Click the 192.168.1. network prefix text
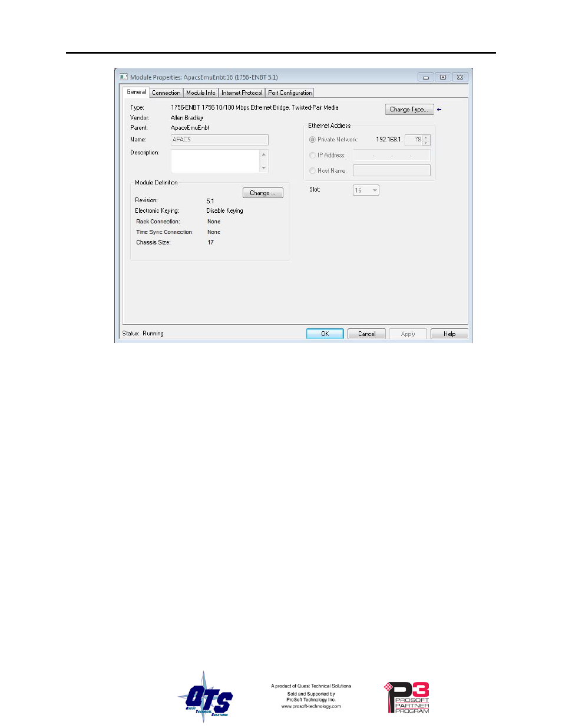Image resolution: width=562 pixels, height=728 pixels. (x=389, y=140)
